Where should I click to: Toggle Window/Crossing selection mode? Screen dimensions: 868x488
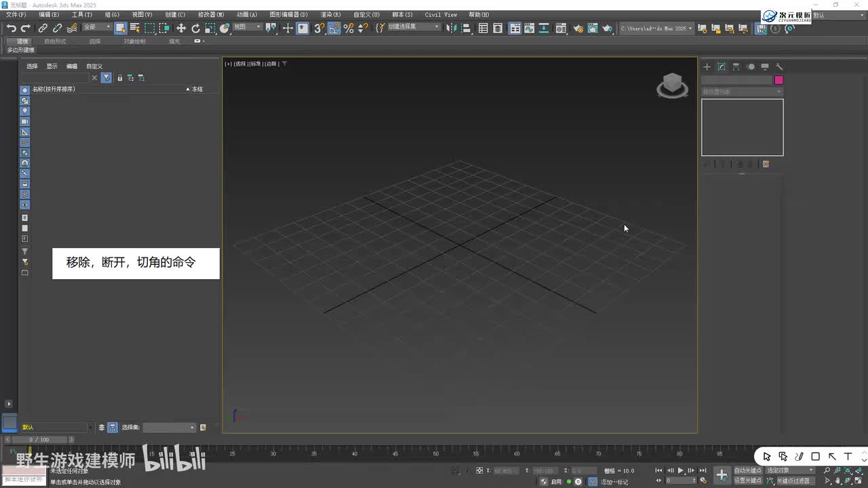point(164,28)
